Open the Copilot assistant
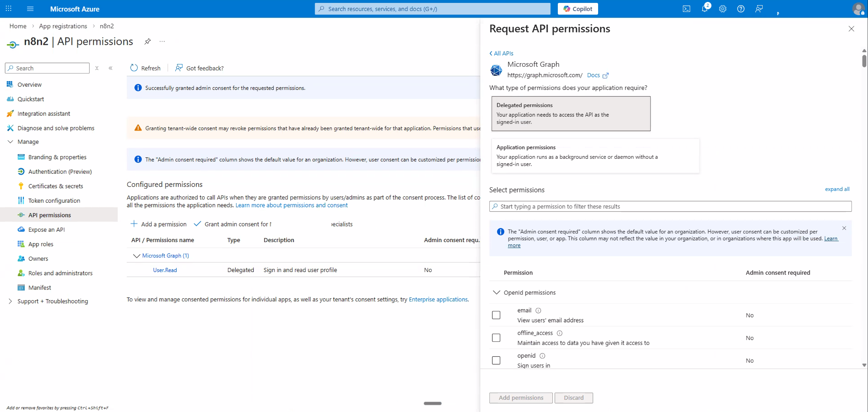This screenshot has width=868, height=412. (577, 8)
